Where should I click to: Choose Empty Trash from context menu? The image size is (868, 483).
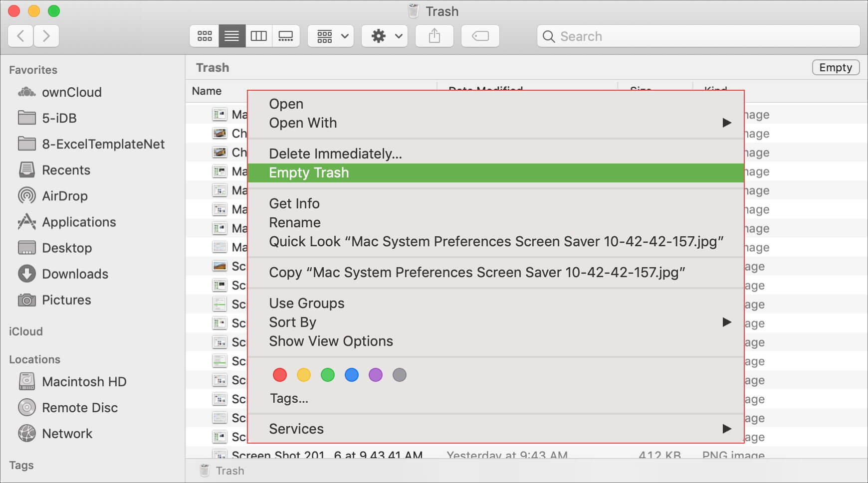click(x=309, y=172)
